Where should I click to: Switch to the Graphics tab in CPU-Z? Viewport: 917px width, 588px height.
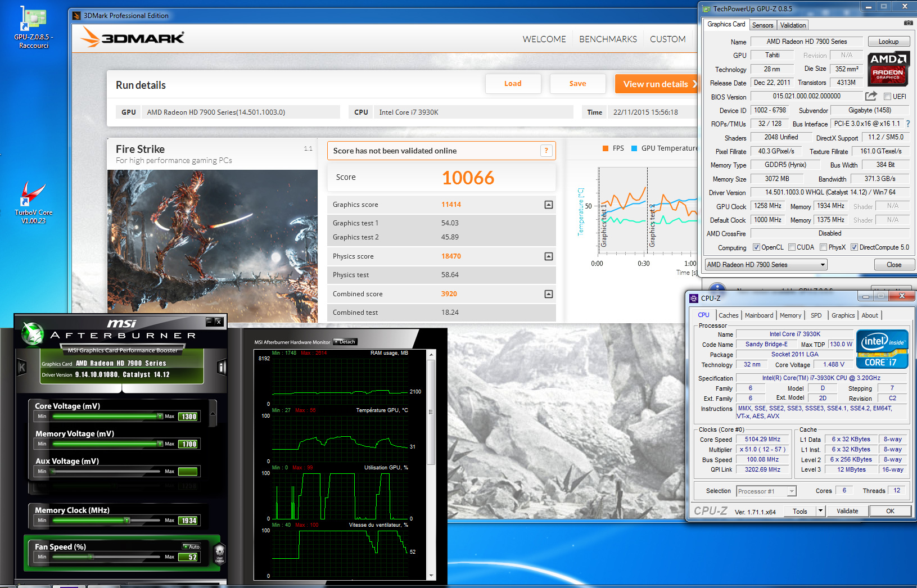pos(843,315)
